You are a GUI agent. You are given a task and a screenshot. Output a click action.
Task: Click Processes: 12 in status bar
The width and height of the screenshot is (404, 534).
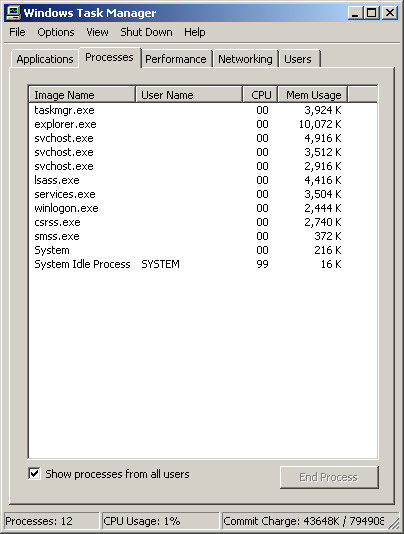point(51,521)
